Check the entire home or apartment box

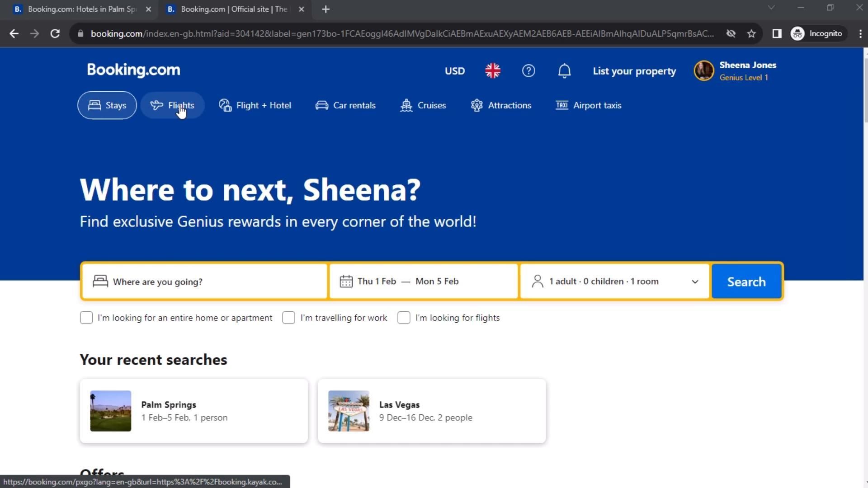[86, 318]
